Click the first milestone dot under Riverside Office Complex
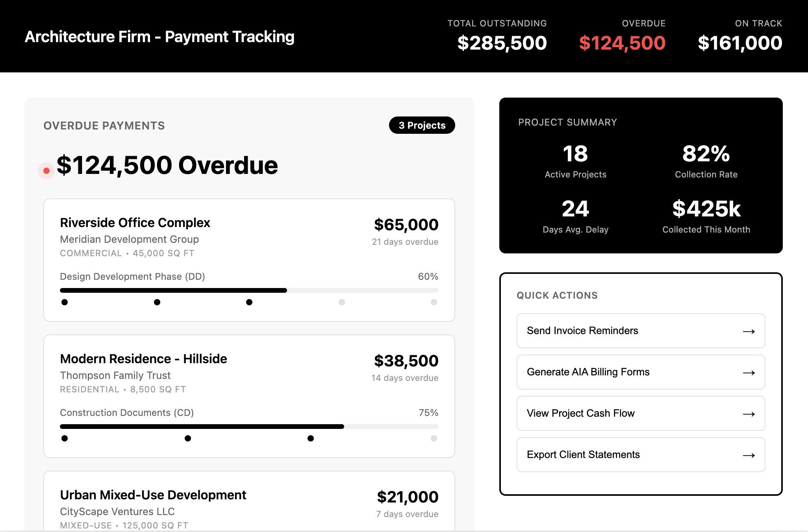This screenshot has height=532, width=808. tap(65, 302)
